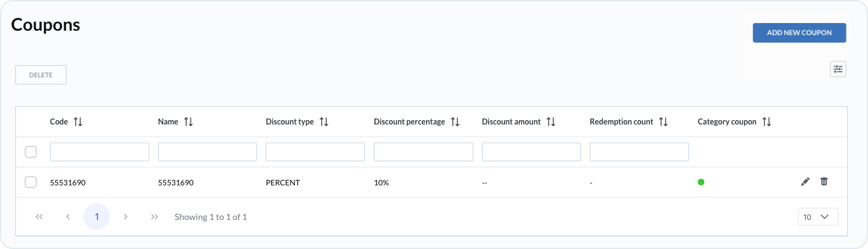Screen dimensions: 868x249
Task: Sort by Discount percentage arrows
Action: [x=455, y=122]
